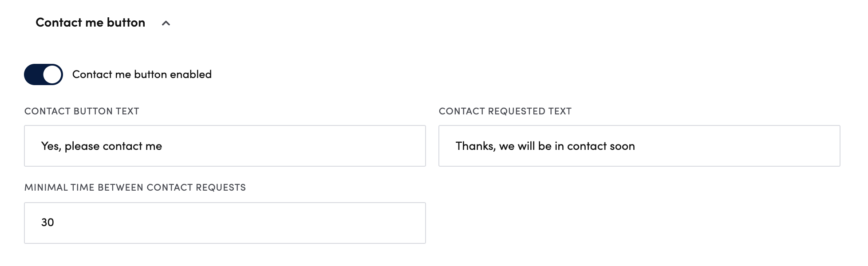Viewport: 868px width, 266px height.
Task: Collapse the Contact me button section chevron
Action: point(166,23)
